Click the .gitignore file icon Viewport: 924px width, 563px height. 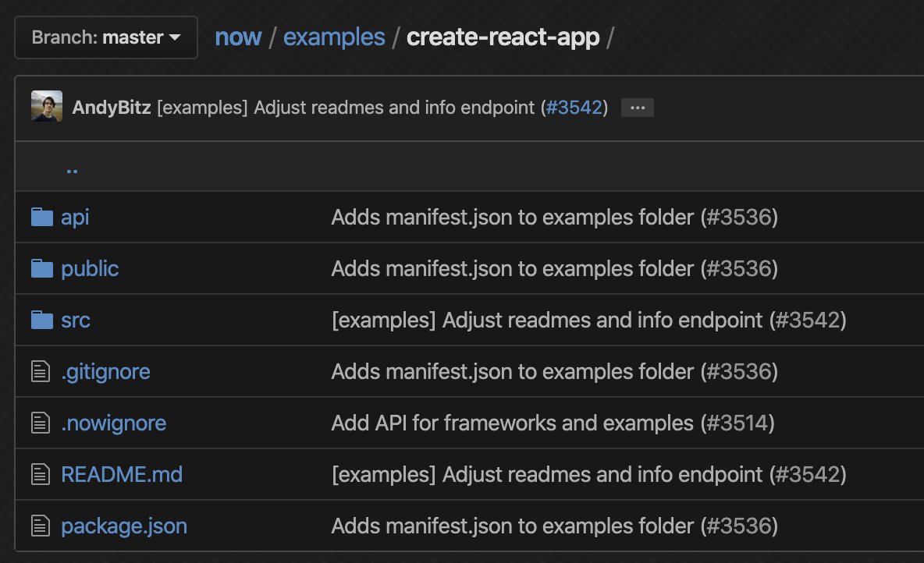click(40, 372)
